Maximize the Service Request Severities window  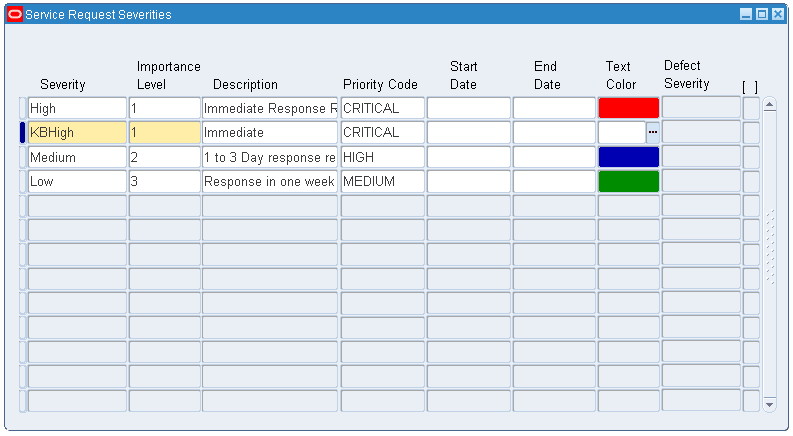[762, 14]
